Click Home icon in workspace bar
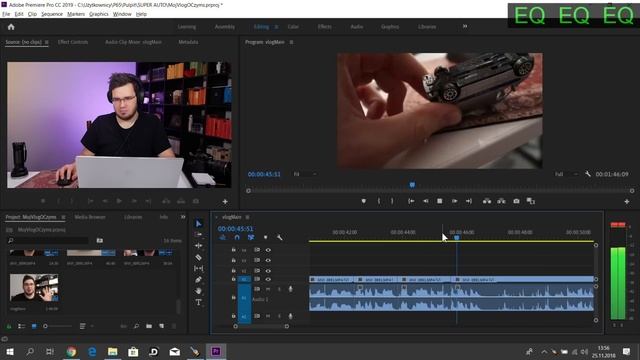The image size is (640, 360). pos(11,27)
